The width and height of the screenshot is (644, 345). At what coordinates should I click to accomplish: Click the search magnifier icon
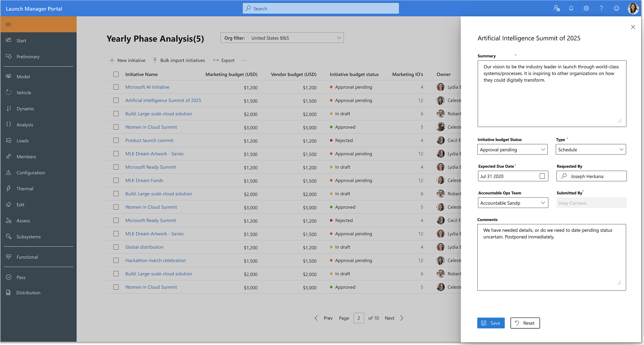pyautogui.click(x=248, y=9)
